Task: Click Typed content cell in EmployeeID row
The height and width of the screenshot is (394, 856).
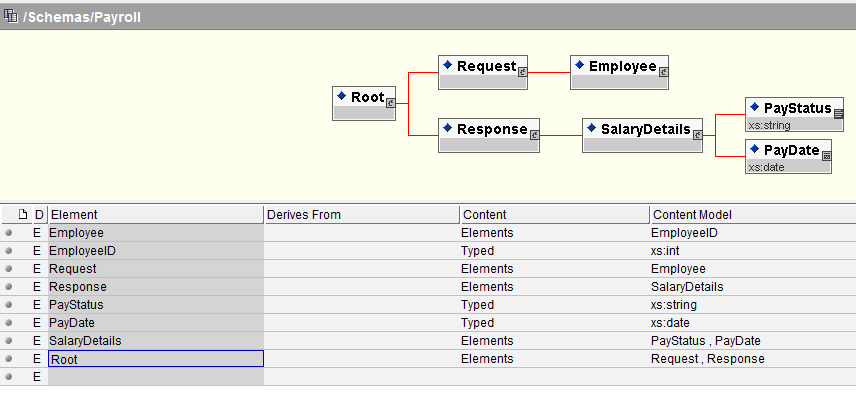Action: (x=555, y=251)
